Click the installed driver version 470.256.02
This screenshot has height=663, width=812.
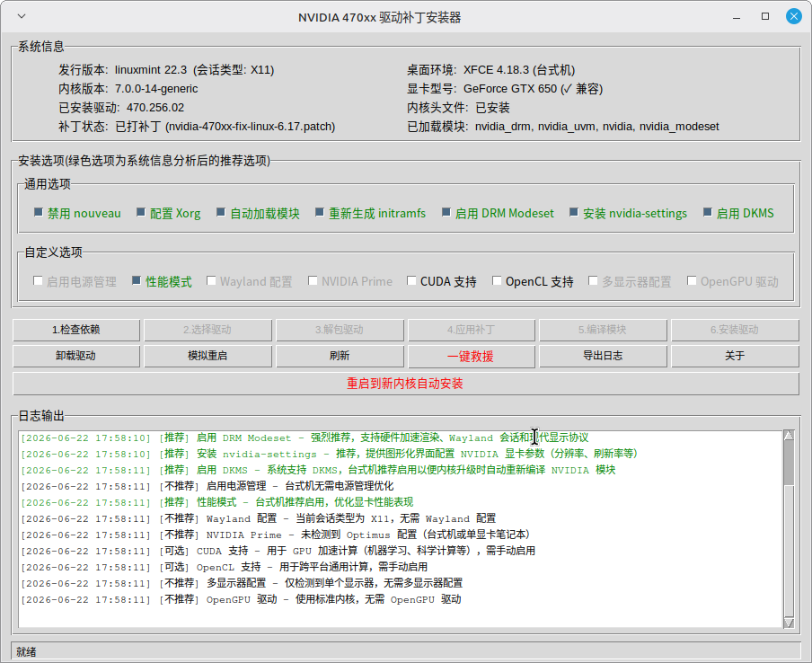(155, 108)
